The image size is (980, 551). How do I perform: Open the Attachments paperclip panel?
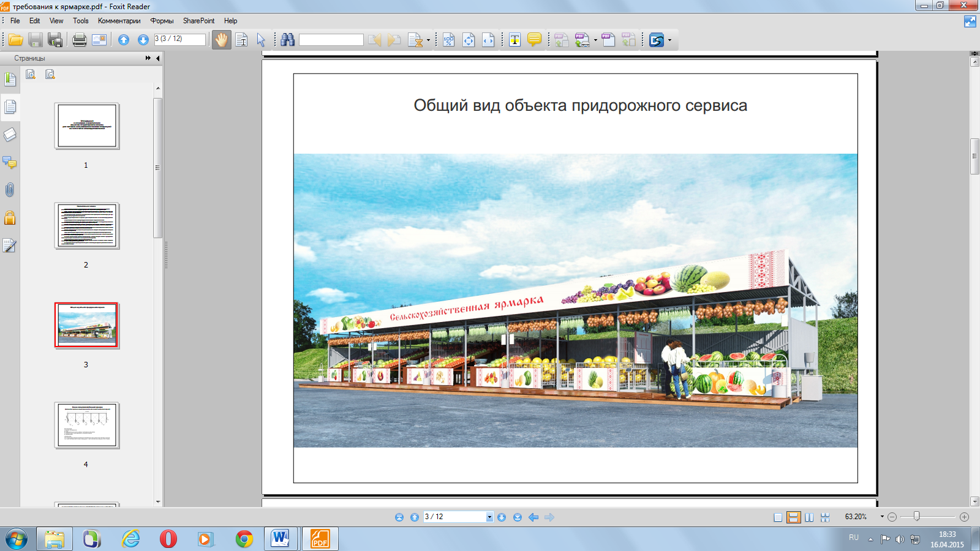pyautogui.click(x=10, y=190)
